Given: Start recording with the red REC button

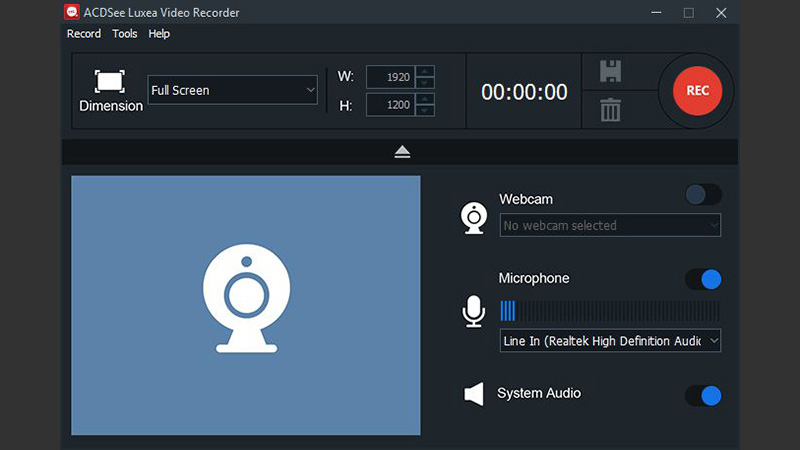Looking at the screenshot, I should tap(697, 91).
